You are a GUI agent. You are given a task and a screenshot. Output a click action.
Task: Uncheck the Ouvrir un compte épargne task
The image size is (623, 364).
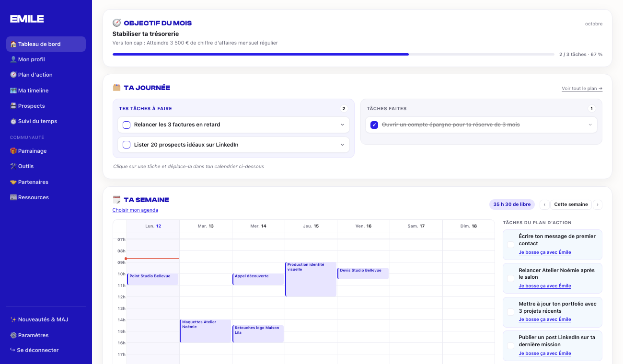tap(374, 125)
